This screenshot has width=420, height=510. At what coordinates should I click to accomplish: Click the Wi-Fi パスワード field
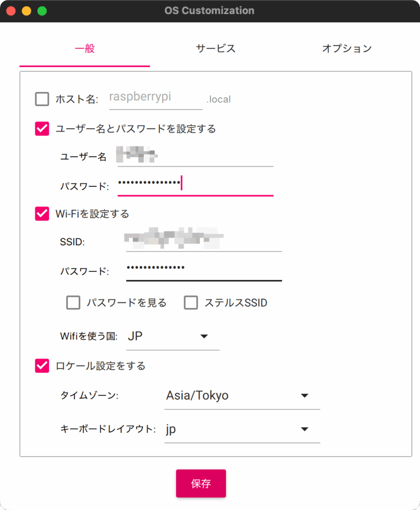(x=204, y=270)
